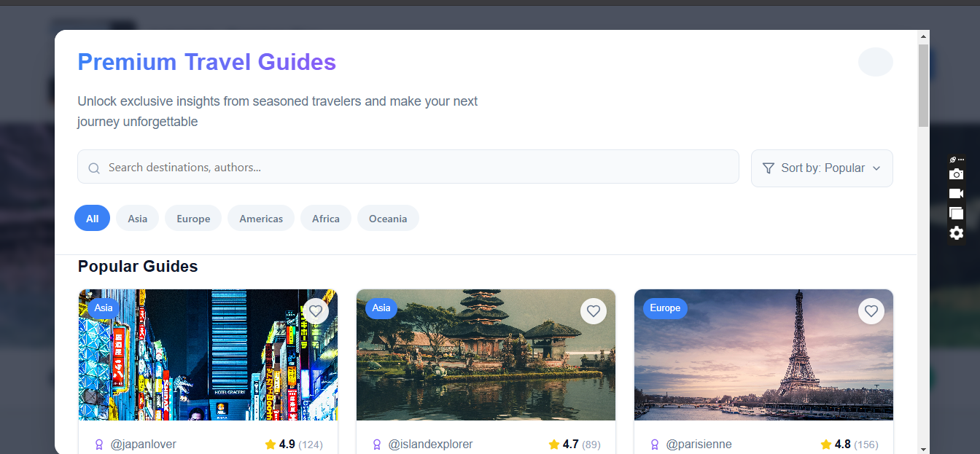The width and height of the screenshot is (980, 454).
Task: Open the Sort by: Popular dropdown
Action: (822, 168)
